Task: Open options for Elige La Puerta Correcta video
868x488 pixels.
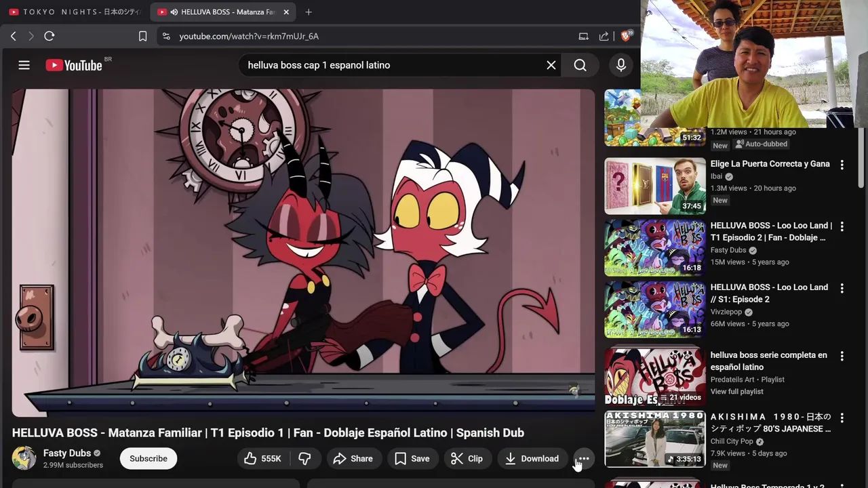Action: pos(842,165)
